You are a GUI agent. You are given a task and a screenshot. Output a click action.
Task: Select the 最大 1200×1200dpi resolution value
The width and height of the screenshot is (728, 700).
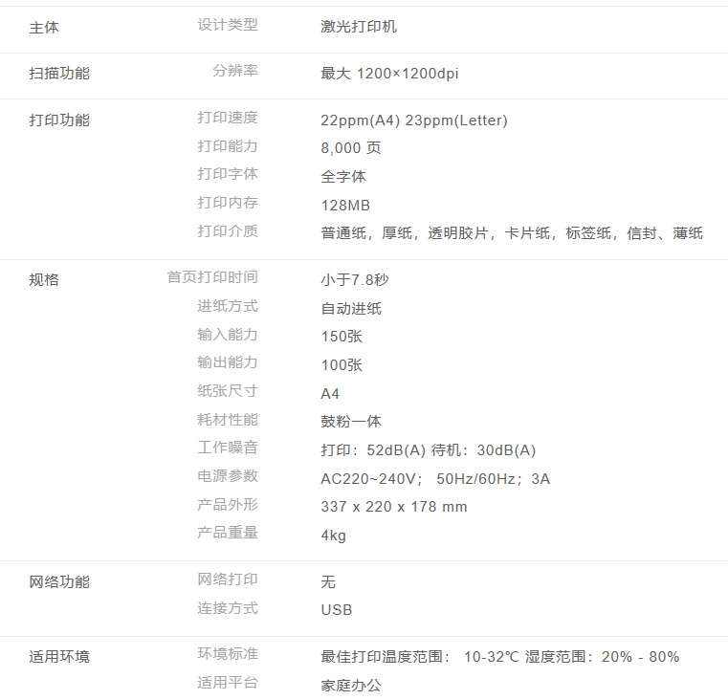tap(389, 74)
